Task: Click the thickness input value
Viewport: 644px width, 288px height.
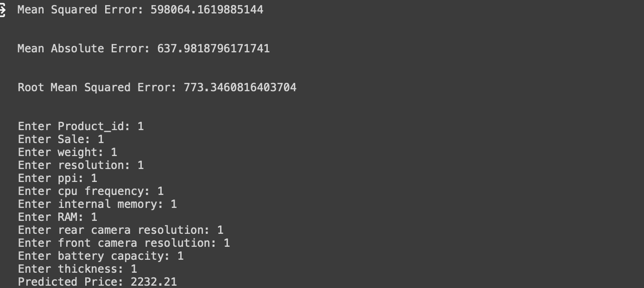Action: coord(134,269)
